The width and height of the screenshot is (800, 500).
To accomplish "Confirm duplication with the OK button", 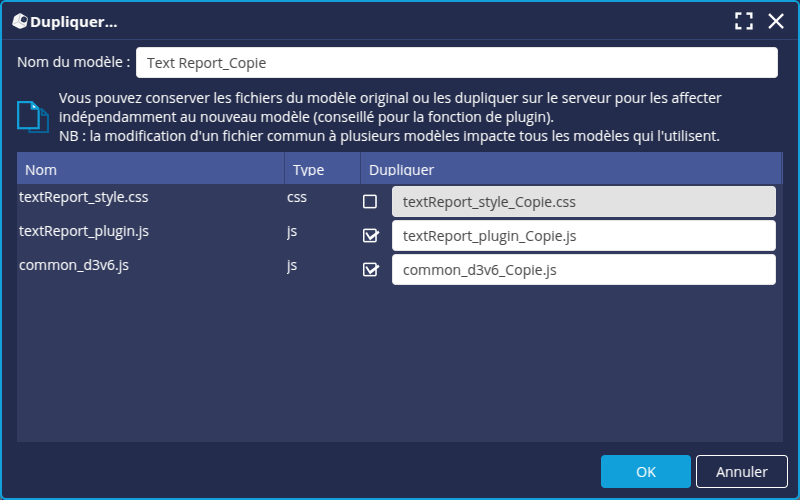I will pos(645,471).
